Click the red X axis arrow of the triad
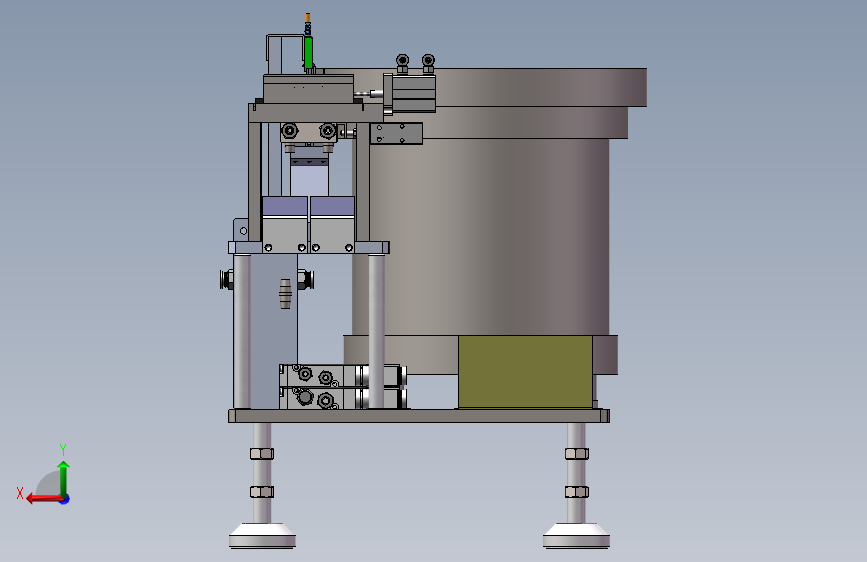This screenshot has height=562, width=867. pyautogui.click(x=43, y=499)
